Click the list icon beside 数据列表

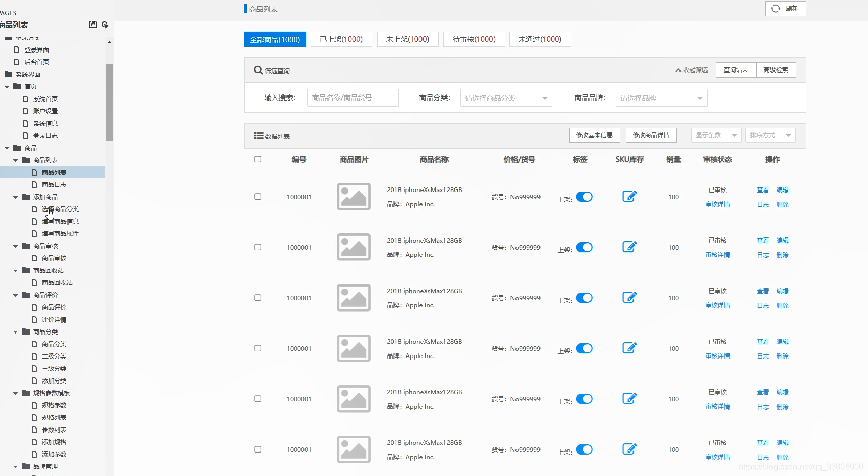pos(259,136)
